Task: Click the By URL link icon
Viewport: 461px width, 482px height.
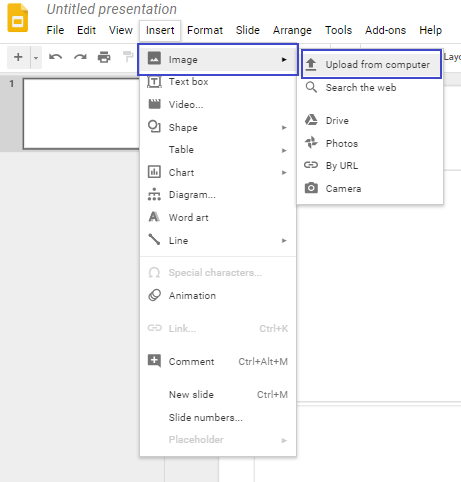Action: point(311,165)
